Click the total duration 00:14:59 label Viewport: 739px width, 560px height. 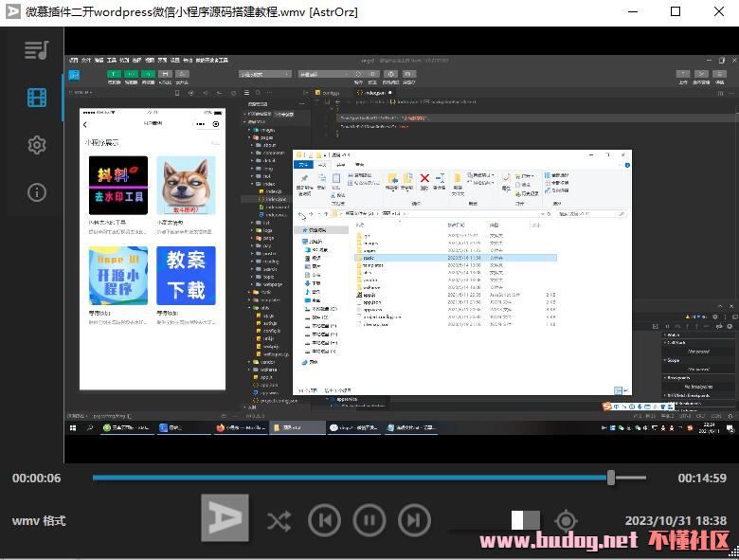pos(701,479)
